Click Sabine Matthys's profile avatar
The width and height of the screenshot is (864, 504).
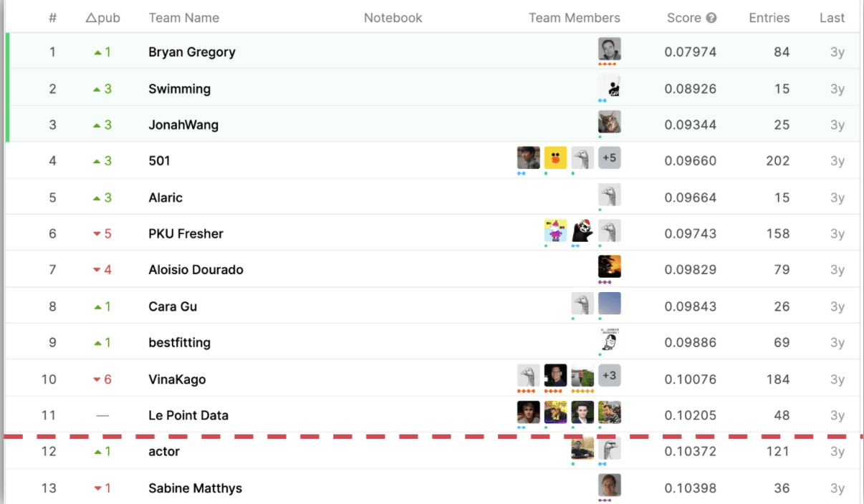[609, 485]
